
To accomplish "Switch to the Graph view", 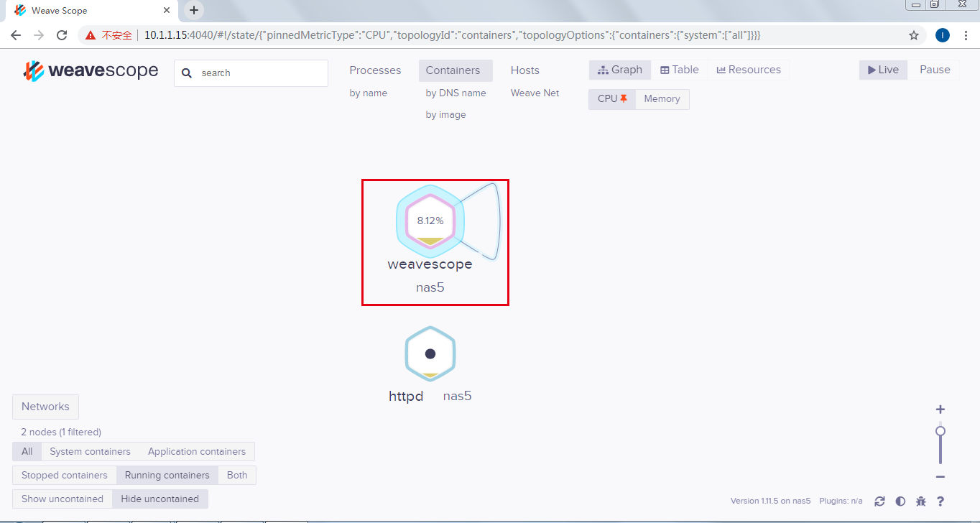I will [x=620, y=70].
